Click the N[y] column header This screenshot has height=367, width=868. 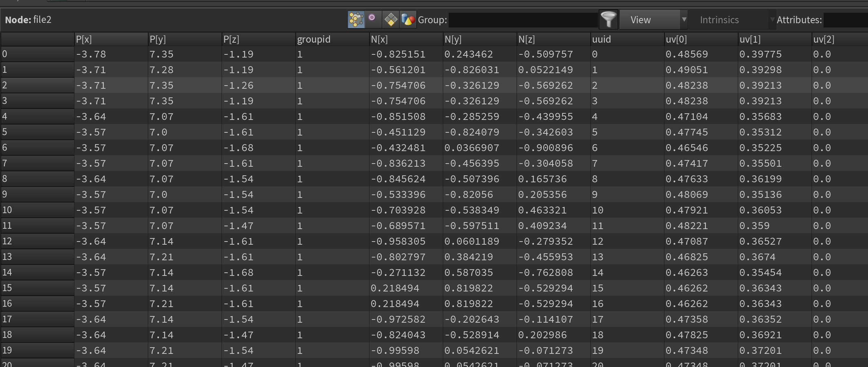pyautogui.click(x=480, y=39)
